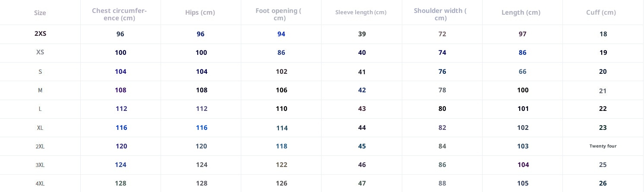This screenshot has height=192, width=644.
Task: Select the Length (cm) column header
Action: pyautogui.click(x=521, y=13)
